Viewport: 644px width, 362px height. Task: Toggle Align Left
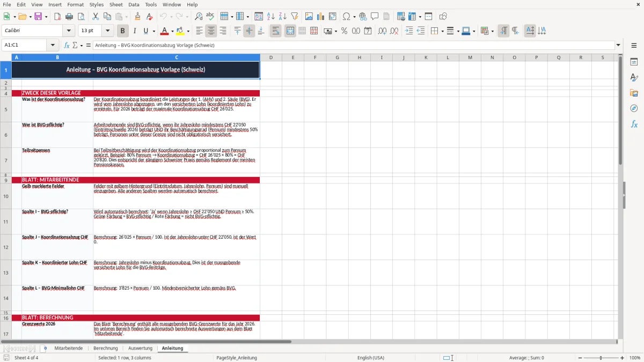(x=199, y=31)
